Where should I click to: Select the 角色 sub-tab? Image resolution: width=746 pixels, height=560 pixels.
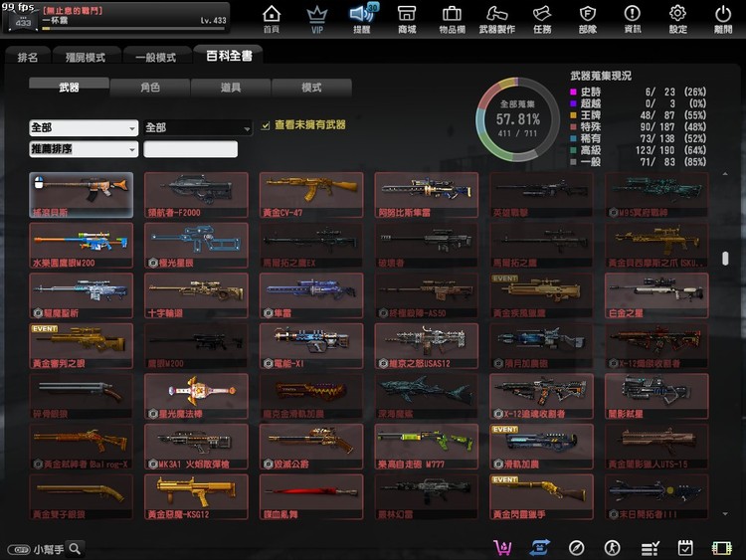149,88
